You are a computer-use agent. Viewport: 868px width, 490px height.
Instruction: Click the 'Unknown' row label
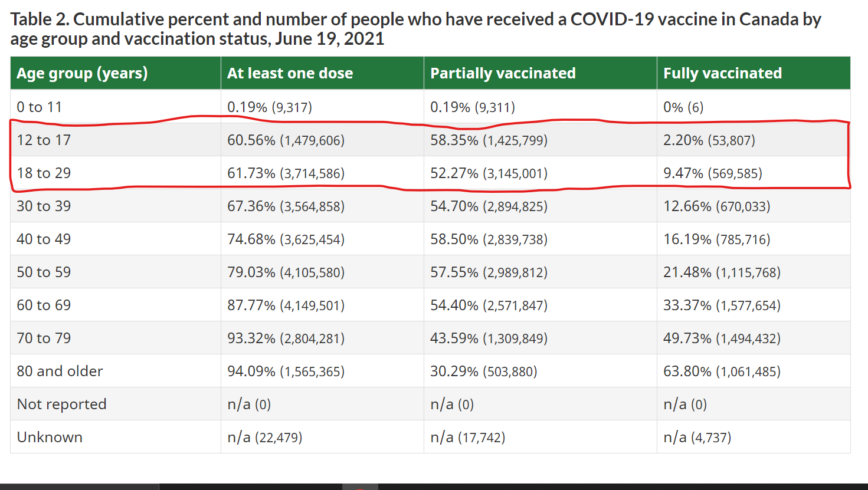50,438
